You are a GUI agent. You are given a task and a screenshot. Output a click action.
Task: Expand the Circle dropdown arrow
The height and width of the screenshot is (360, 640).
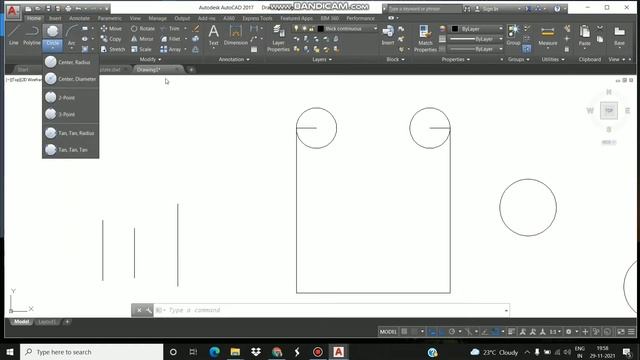(x=53, y=48)
